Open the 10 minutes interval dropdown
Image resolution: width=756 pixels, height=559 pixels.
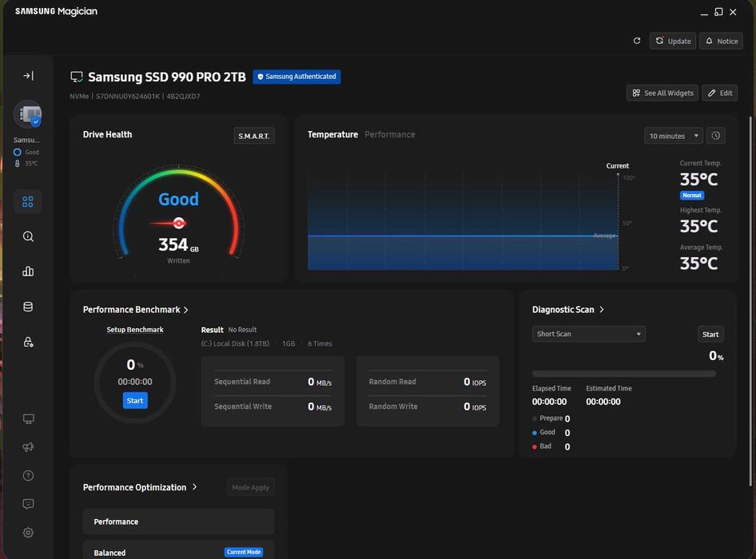(673, 136)
